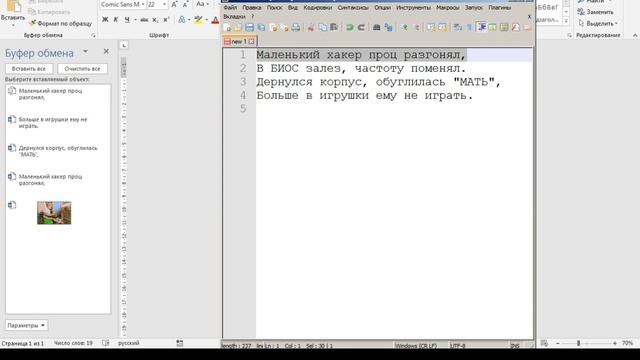Toggle Underline (Ч) in Word ribbon
This screenshot has width=640, height=360.
[x=127, y=20]
